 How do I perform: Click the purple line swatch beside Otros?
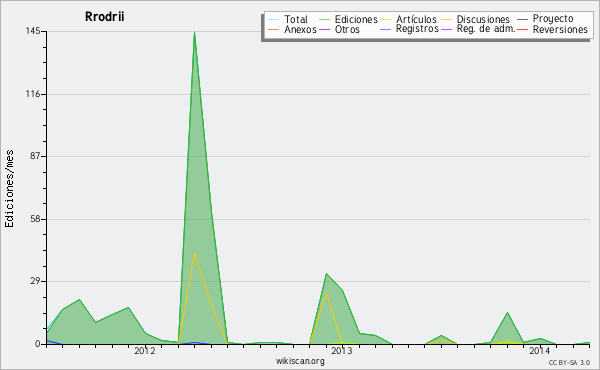[324, 29]
